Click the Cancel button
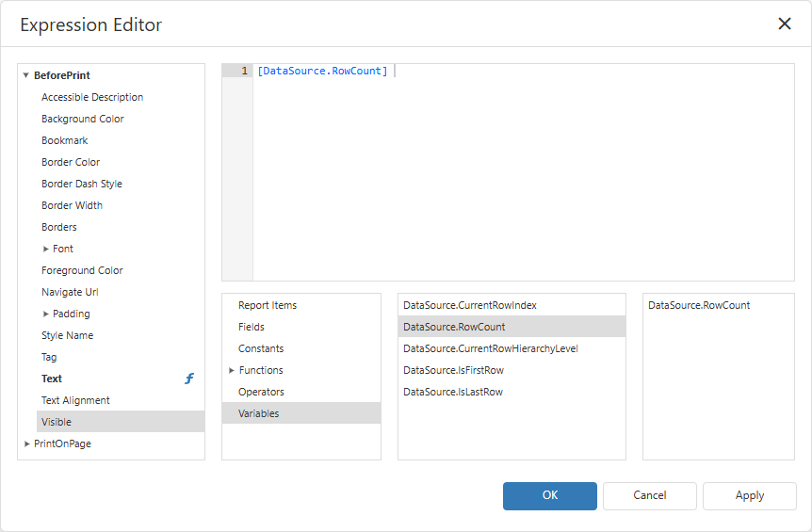 coord(649,496)
